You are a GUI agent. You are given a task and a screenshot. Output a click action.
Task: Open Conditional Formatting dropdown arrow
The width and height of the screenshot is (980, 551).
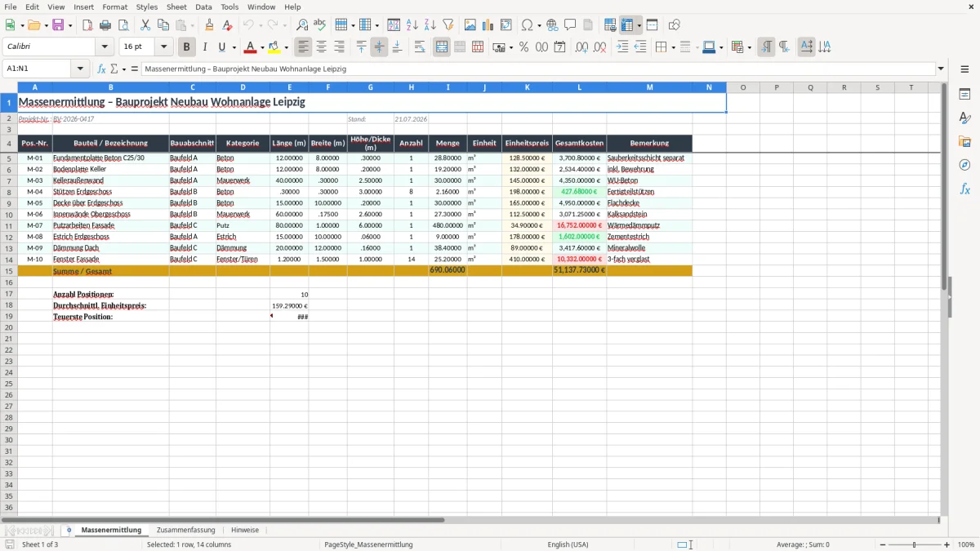click(x=749, y=47)
